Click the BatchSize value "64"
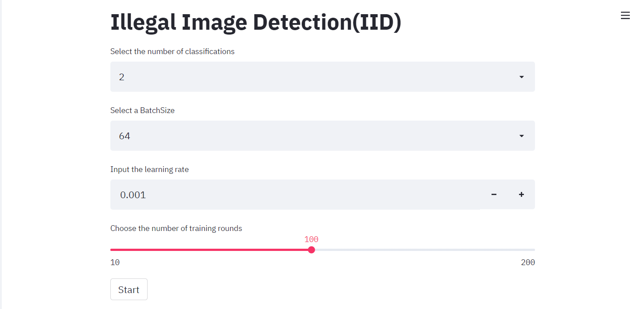 [125, 136]
